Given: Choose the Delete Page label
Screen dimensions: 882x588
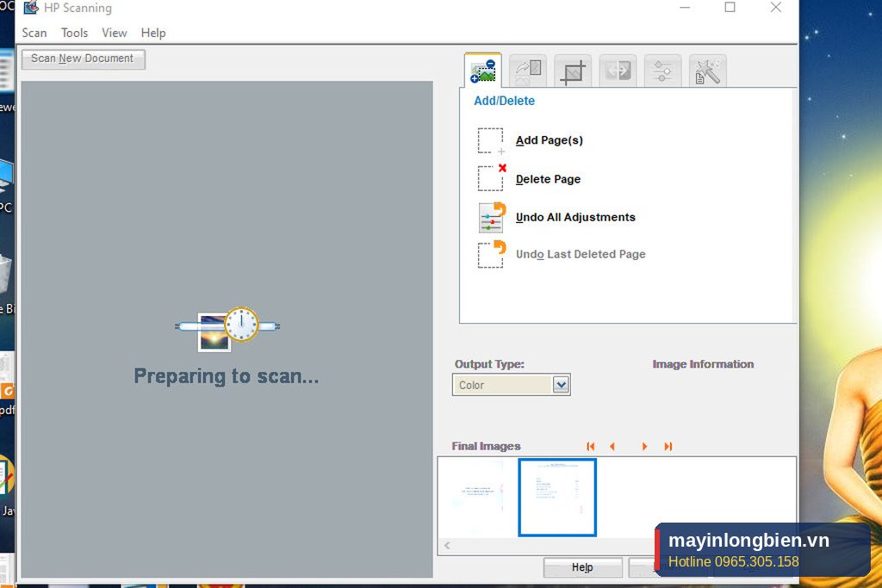Looking at the screenshot, I should [x=548, y=179].
